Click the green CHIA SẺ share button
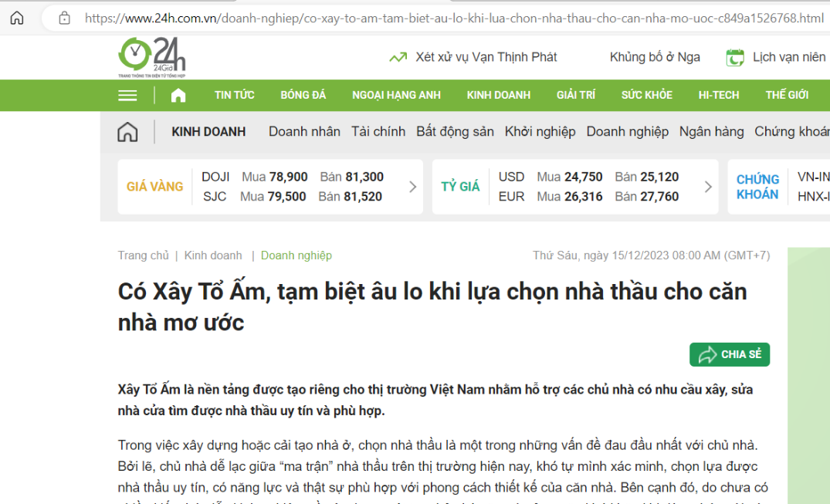Screen dimensions: 830x504 tap(730, 355)
